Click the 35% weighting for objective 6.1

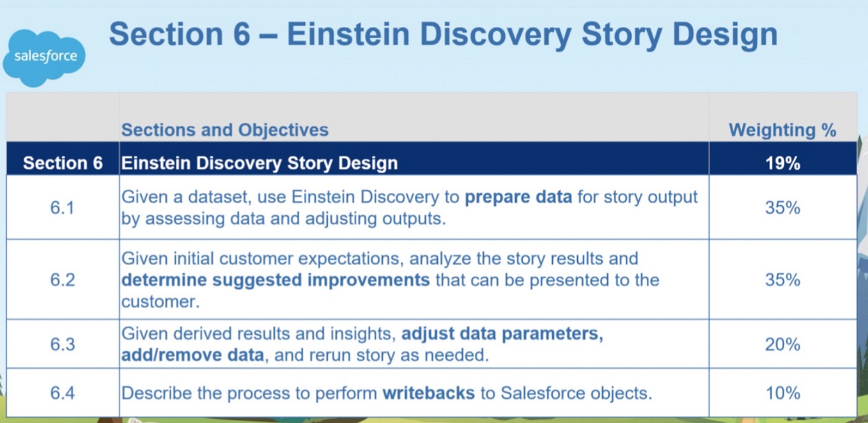click(x=782, y=208)
